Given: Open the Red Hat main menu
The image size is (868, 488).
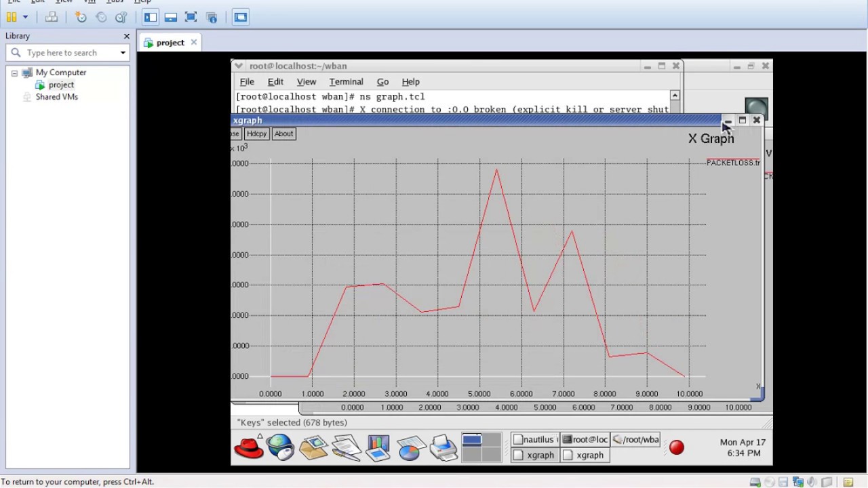Looking at the screenshot, I should (249, 447).
